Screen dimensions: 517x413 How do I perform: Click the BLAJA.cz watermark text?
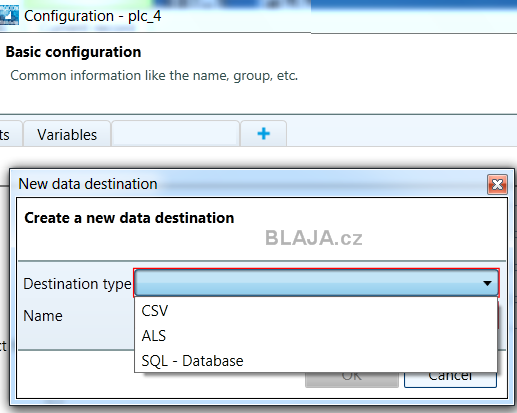(314, 238)
